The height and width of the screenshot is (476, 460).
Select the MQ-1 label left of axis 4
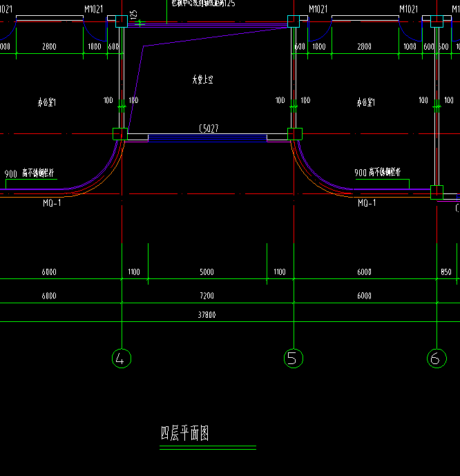coord(52,203)
